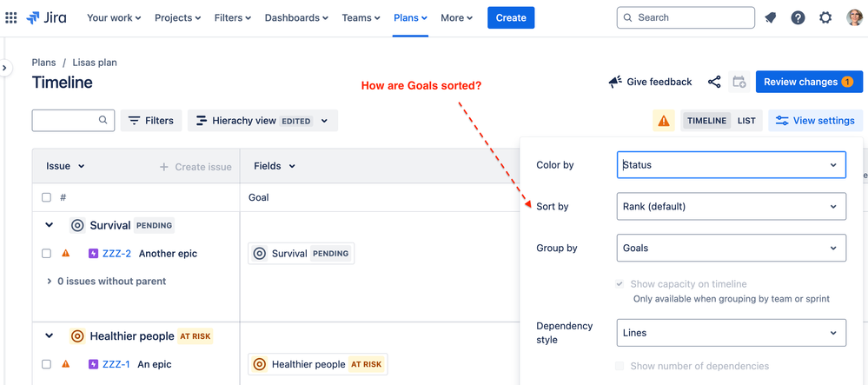Expand 0 issues without parent row
This screenshot has height=385, width=868.
[x=107, y=281]
